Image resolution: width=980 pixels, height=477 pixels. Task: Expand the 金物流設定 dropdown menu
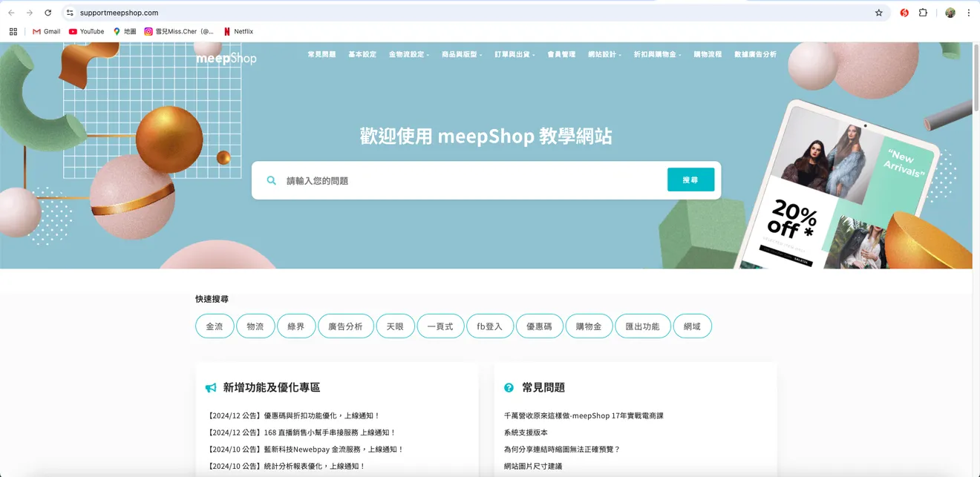409,54
